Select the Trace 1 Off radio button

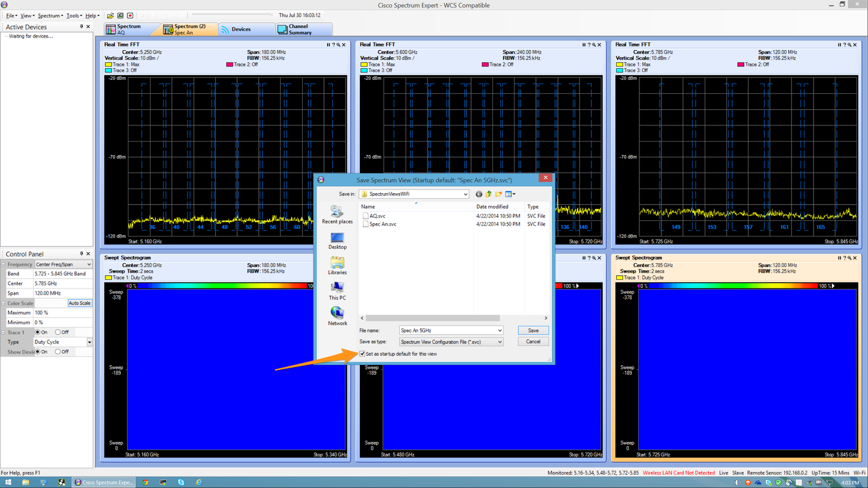pos(58,332)
